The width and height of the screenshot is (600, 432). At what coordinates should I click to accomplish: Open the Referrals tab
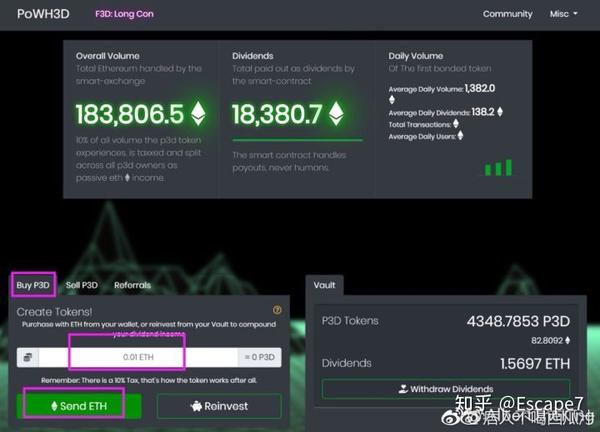[132, 285]
